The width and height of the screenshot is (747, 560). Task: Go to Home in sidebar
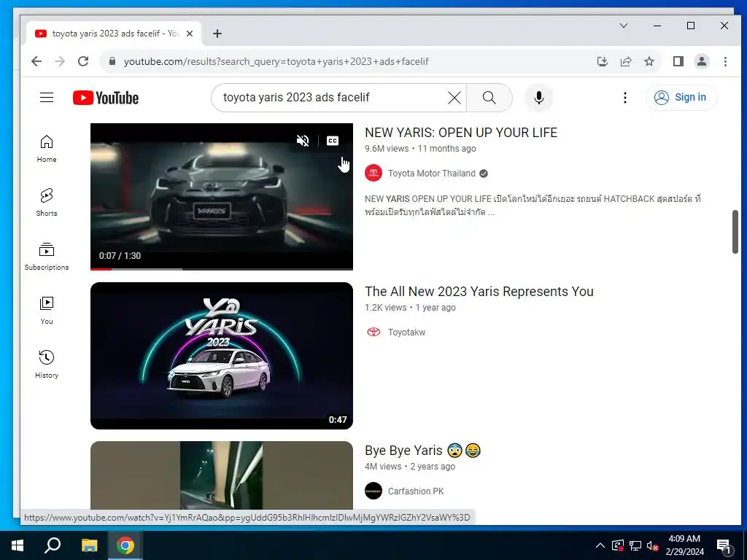click(47, 149)
